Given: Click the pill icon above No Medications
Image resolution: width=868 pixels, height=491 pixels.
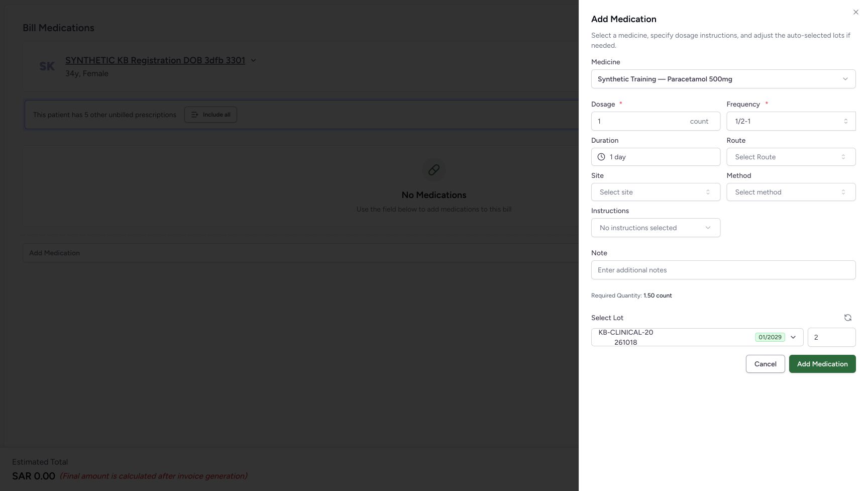Looking at the screenshot, I should (434, 170).
